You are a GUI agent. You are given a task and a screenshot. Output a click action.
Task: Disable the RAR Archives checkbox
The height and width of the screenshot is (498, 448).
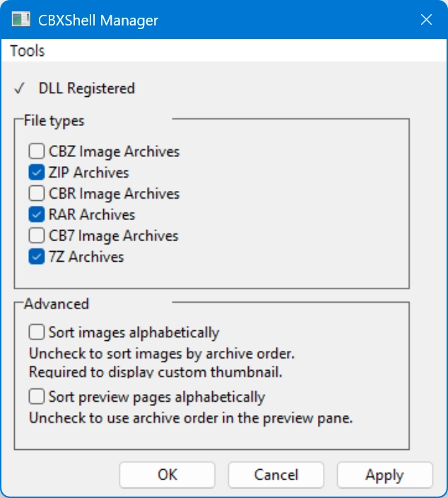point(37,215)
